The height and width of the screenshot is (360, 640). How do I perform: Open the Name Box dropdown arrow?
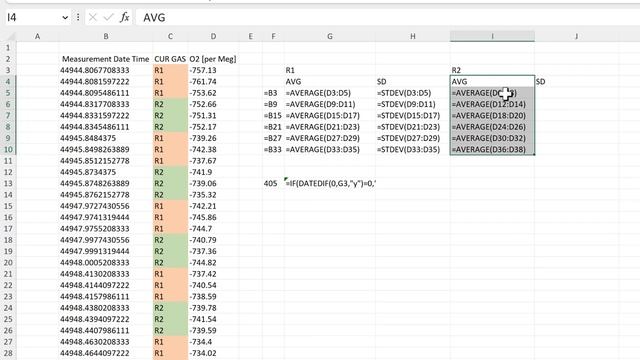pyautogui.click(x=65, y=18)
